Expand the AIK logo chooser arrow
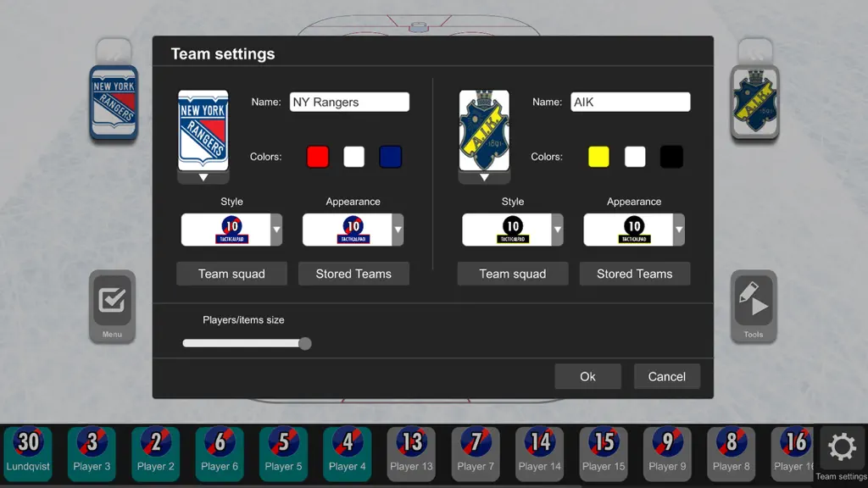 click(x=484, y=178)
